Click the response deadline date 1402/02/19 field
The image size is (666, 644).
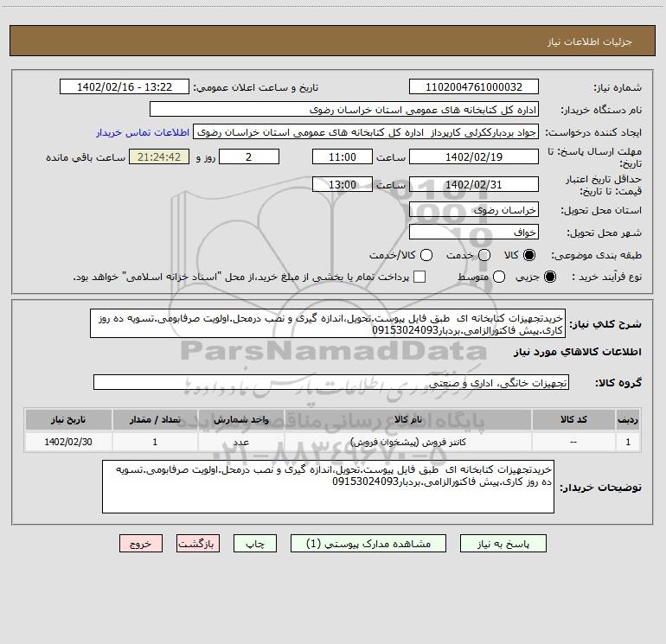[474, 156]
